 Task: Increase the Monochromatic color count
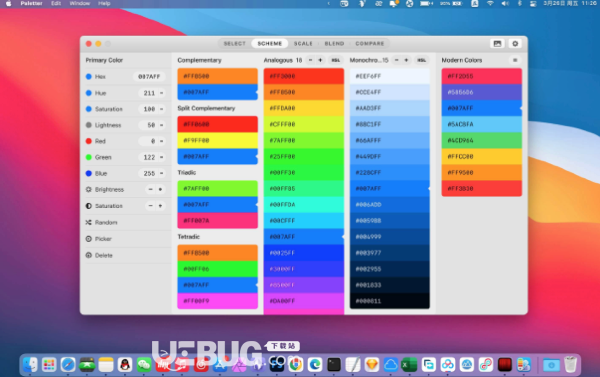(406, 60)
